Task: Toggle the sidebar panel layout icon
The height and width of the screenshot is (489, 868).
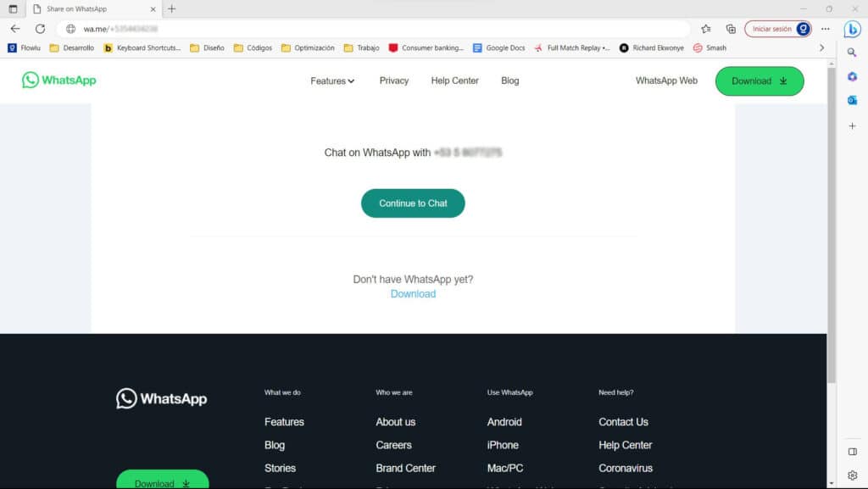Action: point(852,452)
